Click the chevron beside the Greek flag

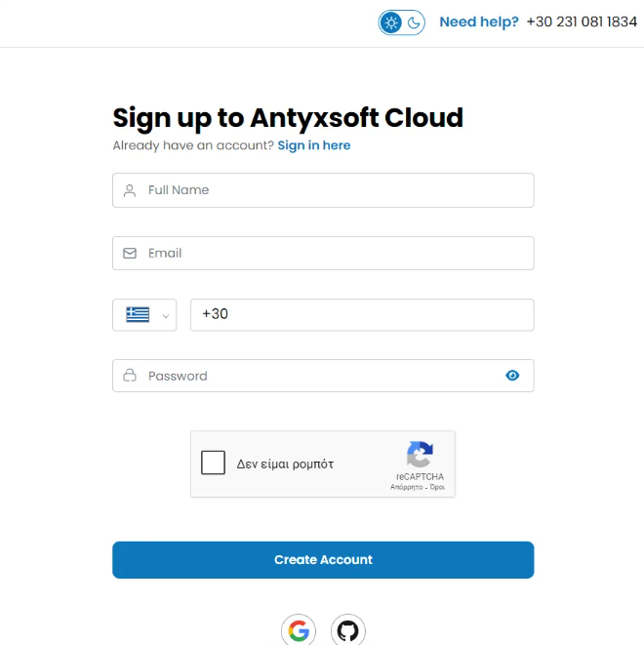[166, 315]
